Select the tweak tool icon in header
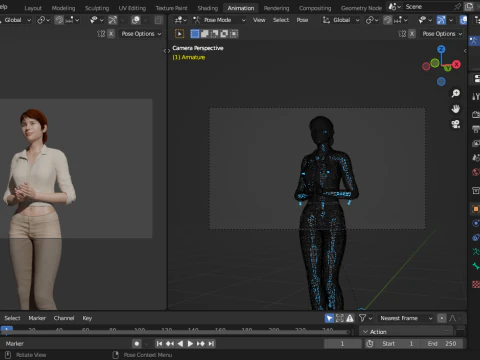 click(x=179, y=34)
